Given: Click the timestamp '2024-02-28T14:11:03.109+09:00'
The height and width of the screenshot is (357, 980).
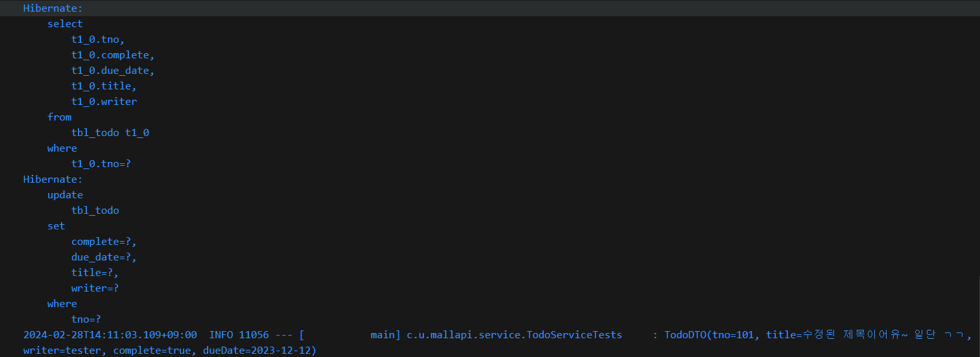Looking at the screenshot, I should [110, 335].
